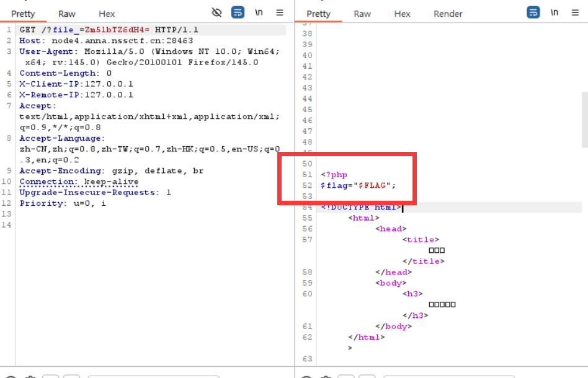Viewport: 588px width, 378px height.
Task: Click the zh-CN,zh;q=0.8 language value line
Action: [x=149, y=149]
